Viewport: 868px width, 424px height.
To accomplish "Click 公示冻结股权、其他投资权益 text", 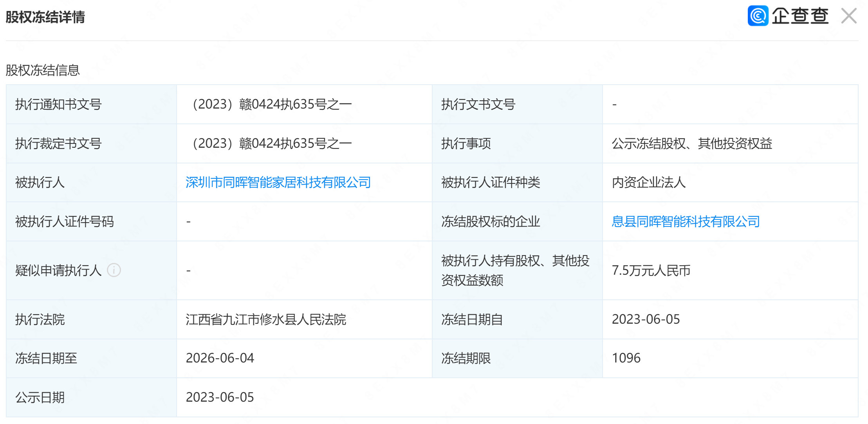I will (x=692, y=143).
